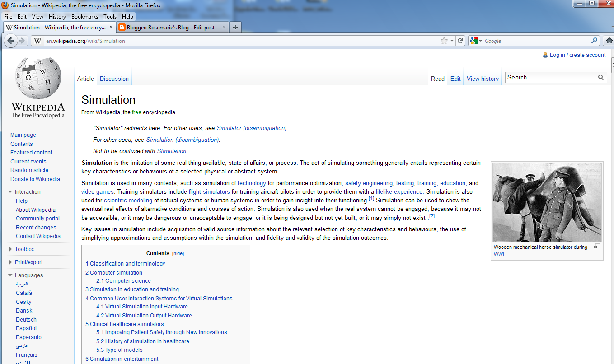Viewport: 614px width, 364px height.
Task: Open the Bookmarks menu
Action: point(84,17)
